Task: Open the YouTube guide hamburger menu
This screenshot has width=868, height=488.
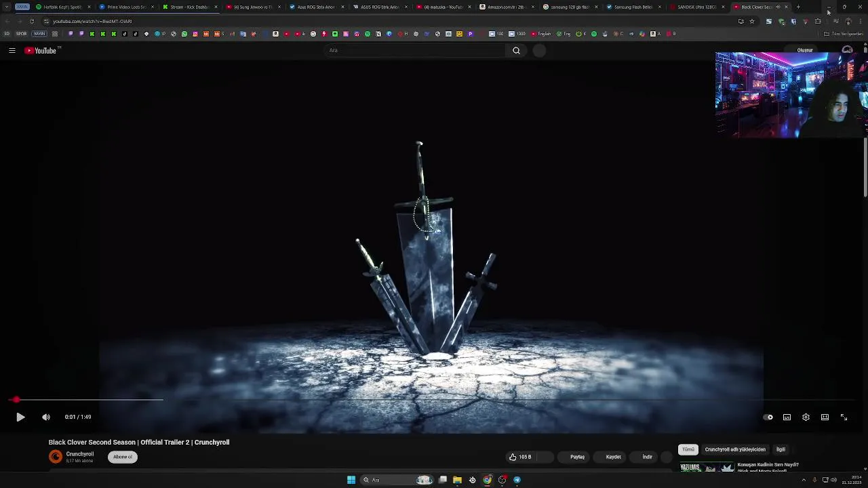Action: 12,50
